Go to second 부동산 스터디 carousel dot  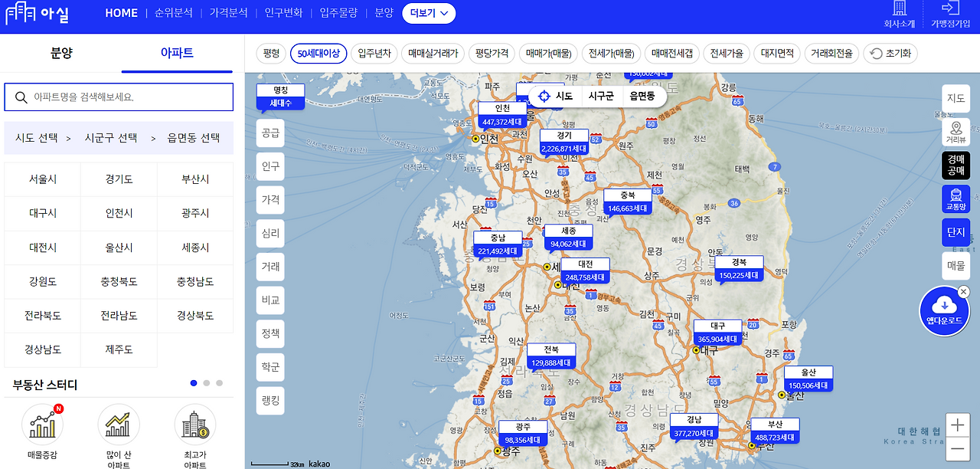point(206,383)
